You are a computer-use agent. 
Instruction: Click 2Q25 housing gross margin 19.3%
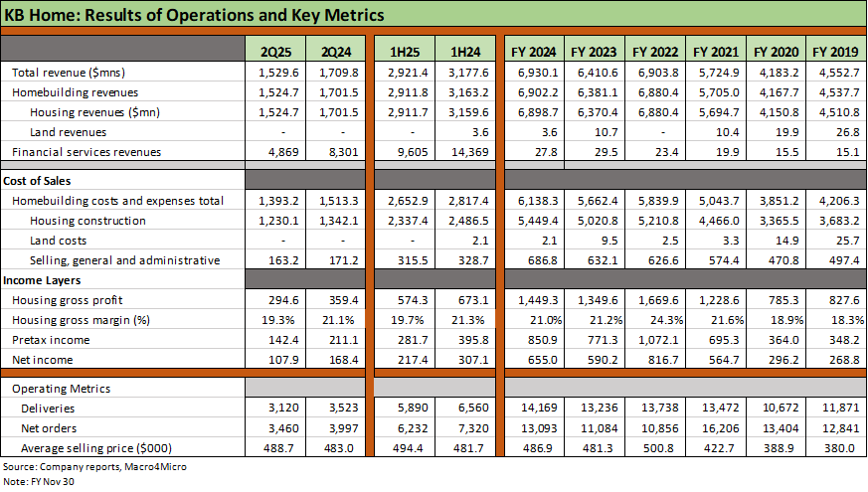point(277,320)
